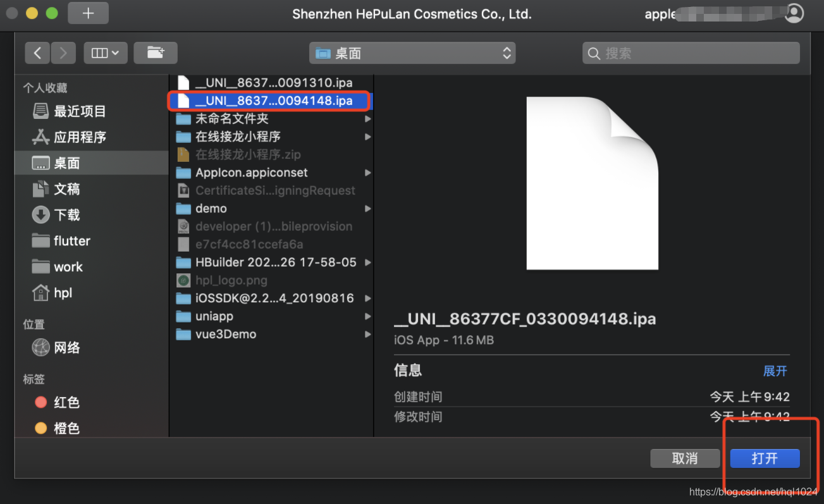Viewport: 824px width, 504px height.
Task: Click the preview file name __UNI__86377CF_0330094148.ipa
Action: [x=525, y=319]
